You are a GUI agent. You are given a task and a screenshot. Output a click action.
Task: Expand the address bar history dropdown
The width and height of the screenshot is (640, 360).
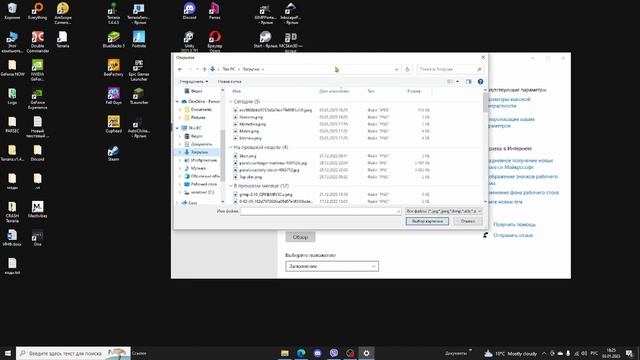tap(396, 69)
